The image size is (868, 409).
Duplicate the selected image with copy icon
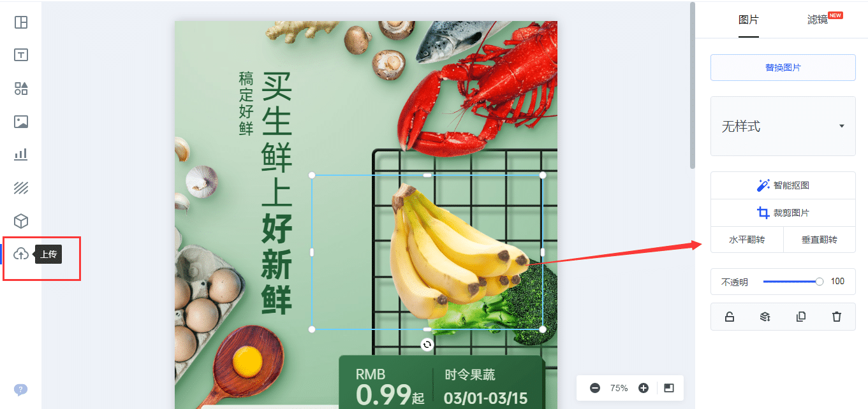(x=801, y=317)
